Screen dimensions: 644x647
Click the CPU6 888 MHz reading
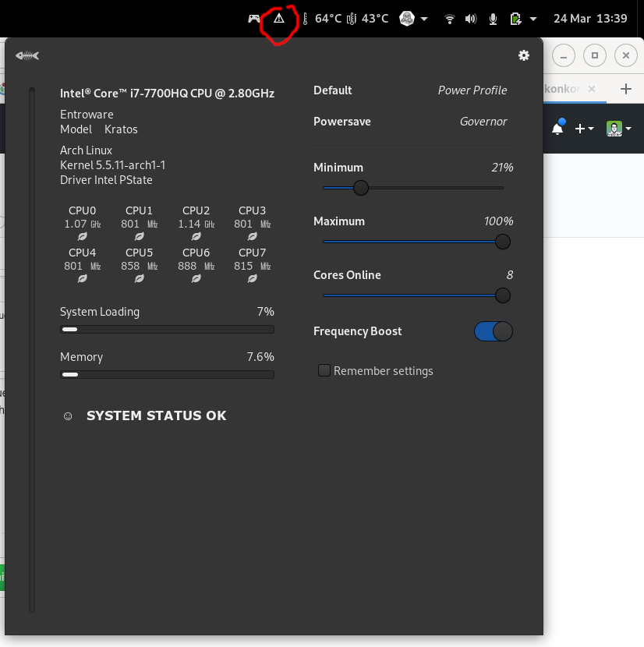coord(196,266)
